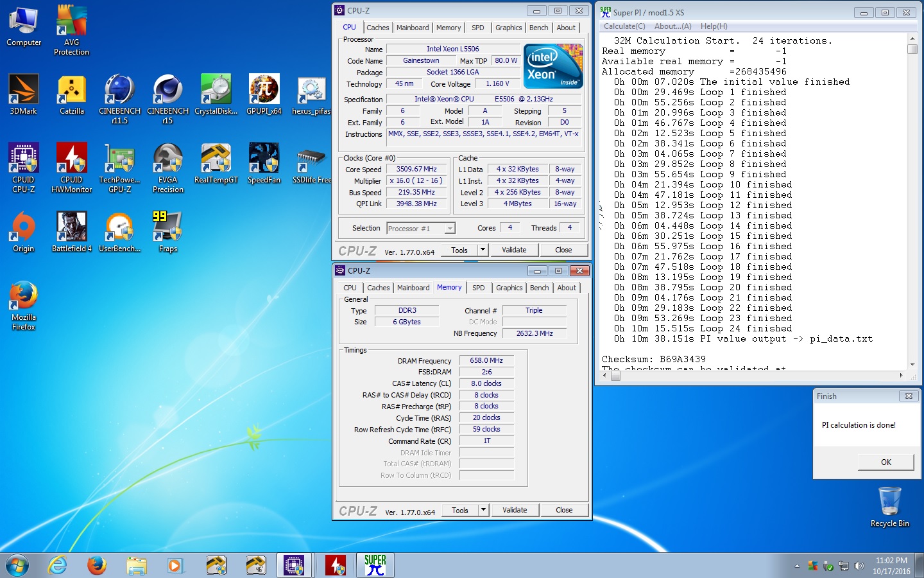Open Fraps desktop icon
The width and height of the screenshot is (924, 578).
[168, 232]
